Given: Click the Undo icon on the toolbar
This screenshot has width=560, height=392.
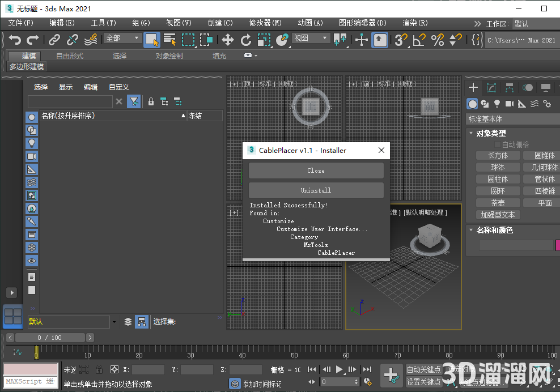Looking at the screenshot, I should (15, 40).
